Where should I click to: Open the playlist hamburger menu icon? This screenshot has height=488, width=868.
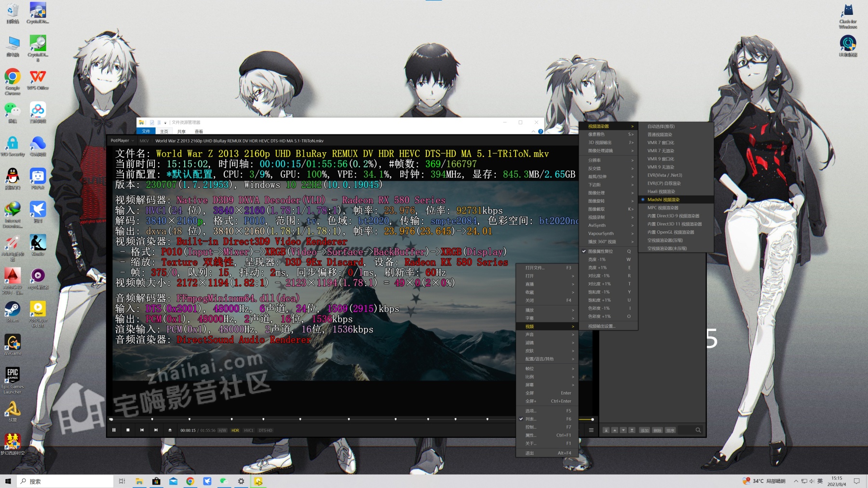[591, 430]
